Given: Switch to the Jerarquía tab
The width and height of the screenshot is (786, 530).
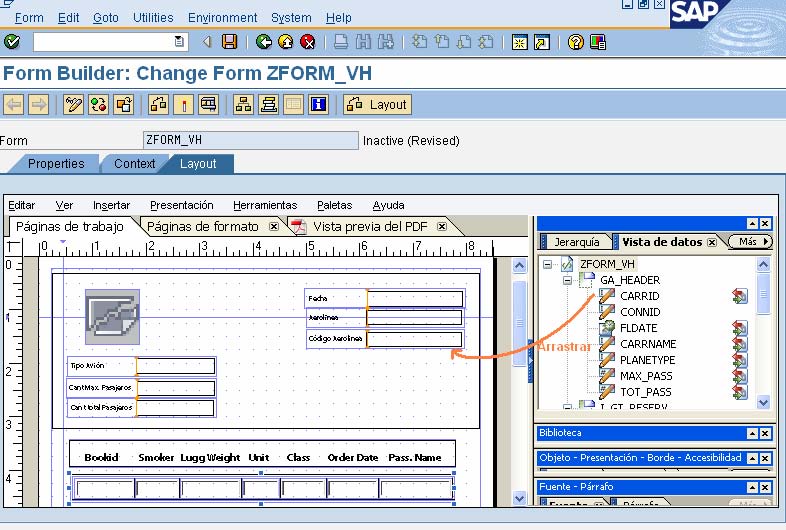Looking at the screenshot, I should point(576,242).
